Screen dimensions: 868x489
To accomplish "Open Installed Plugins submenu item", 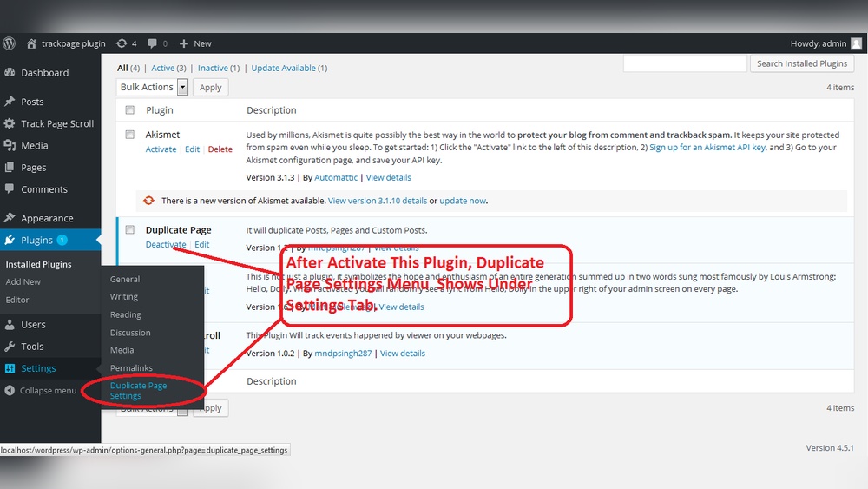I will click(39, 264).
